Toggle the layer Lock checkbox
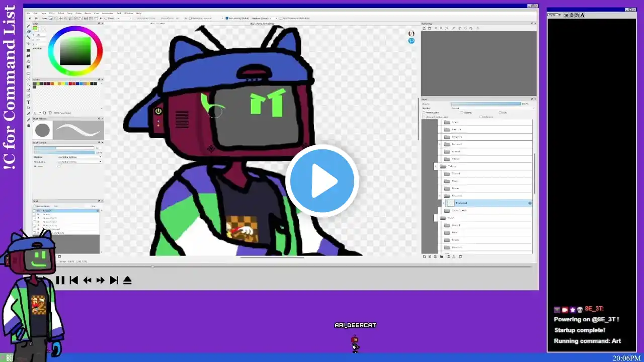This screenshot has height=362, width=644. click(500, 113)
